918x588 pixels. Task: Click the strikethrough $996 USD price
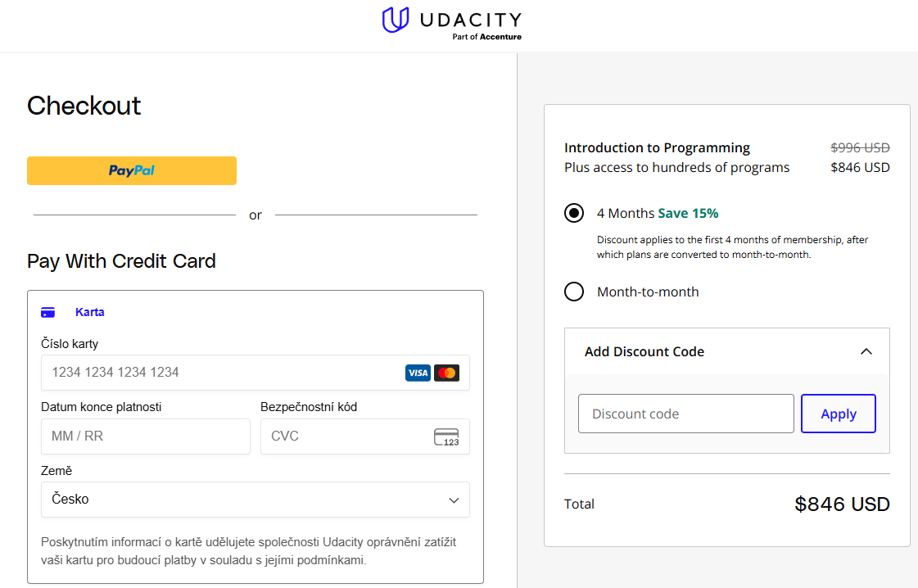859,147
